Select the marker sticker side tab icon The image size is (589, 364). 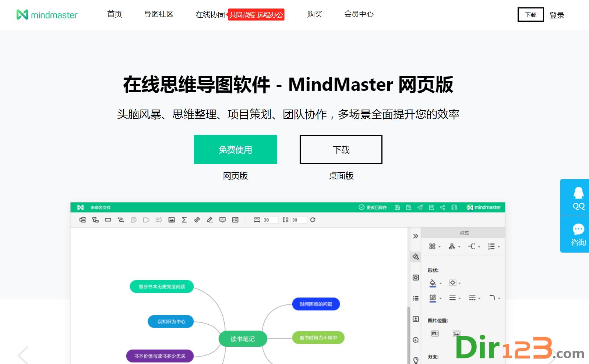tap(416, 278)
